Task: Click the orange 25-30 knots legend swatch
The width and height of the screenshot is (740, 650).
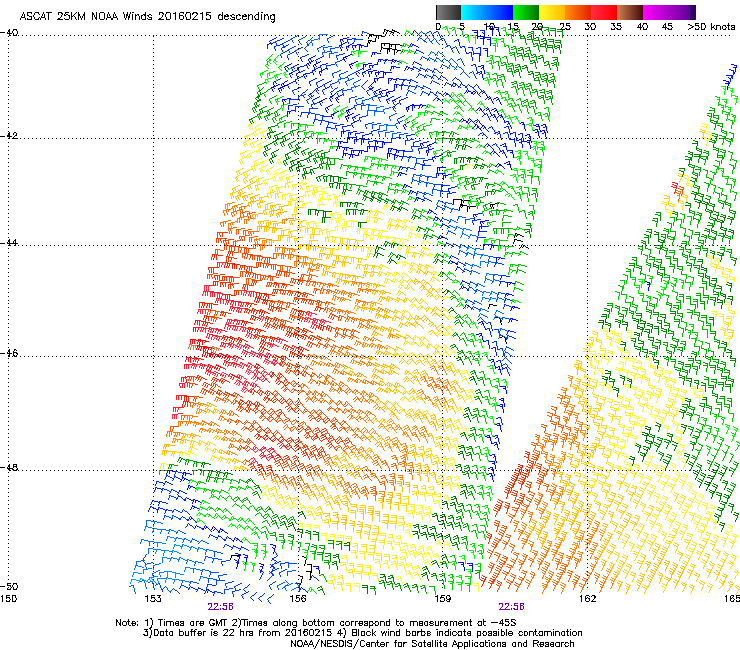Action: (578, 12)
